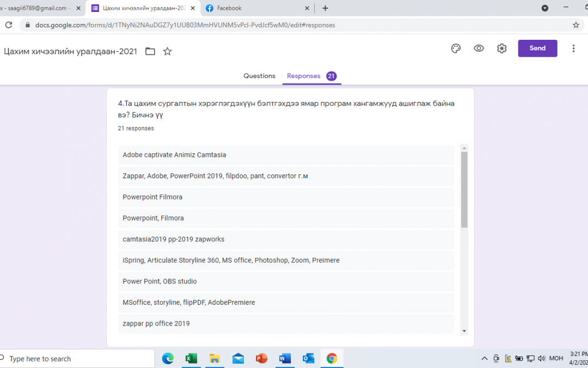Open Word from the taskbar

click(285, 359)
